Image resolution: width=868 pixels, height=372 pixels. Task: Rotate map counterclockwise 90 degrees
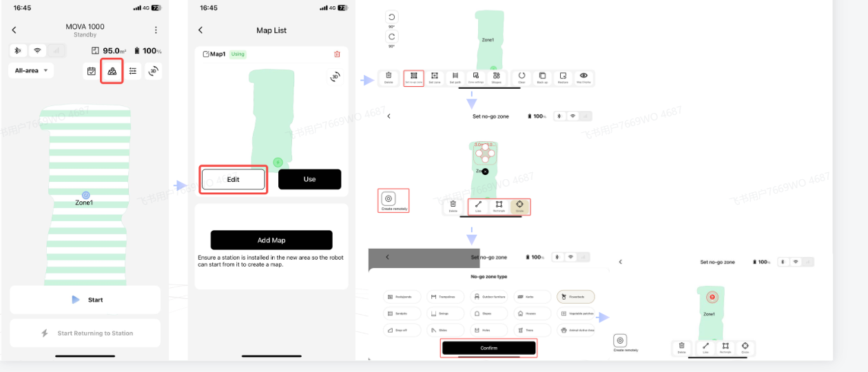coord(391,17)
